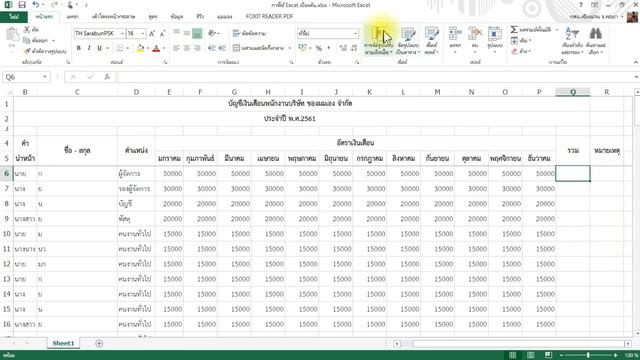This screenshot has width=640, height=360.
Task: Add a new sheet with plus button
Action: [x=99, y=343]
